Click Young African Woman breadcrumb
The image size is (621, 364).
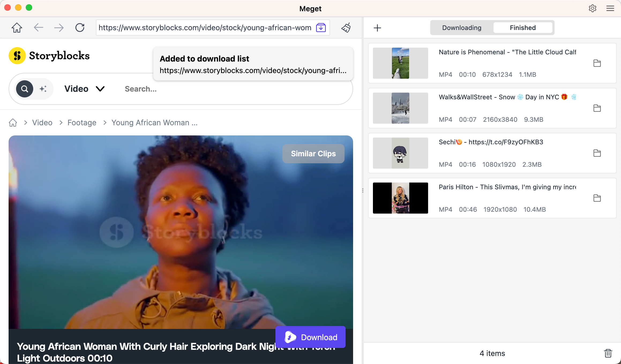(155, 123)
